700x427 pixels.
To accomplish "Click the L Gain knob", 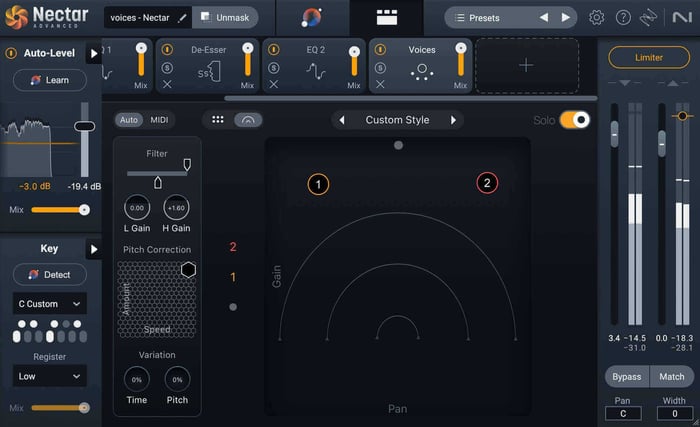I will (x=137, y=208).
